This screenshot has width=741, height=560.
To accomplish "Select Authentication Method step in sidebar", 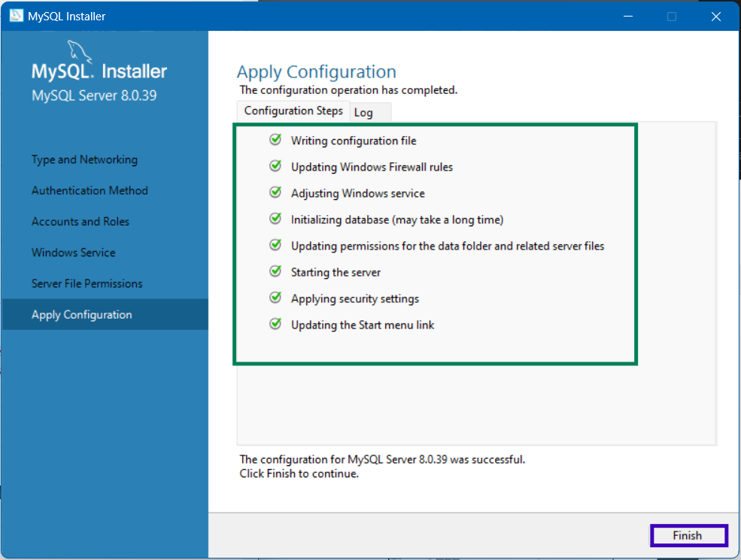I will pyautogui.click(x=90, y=190).
